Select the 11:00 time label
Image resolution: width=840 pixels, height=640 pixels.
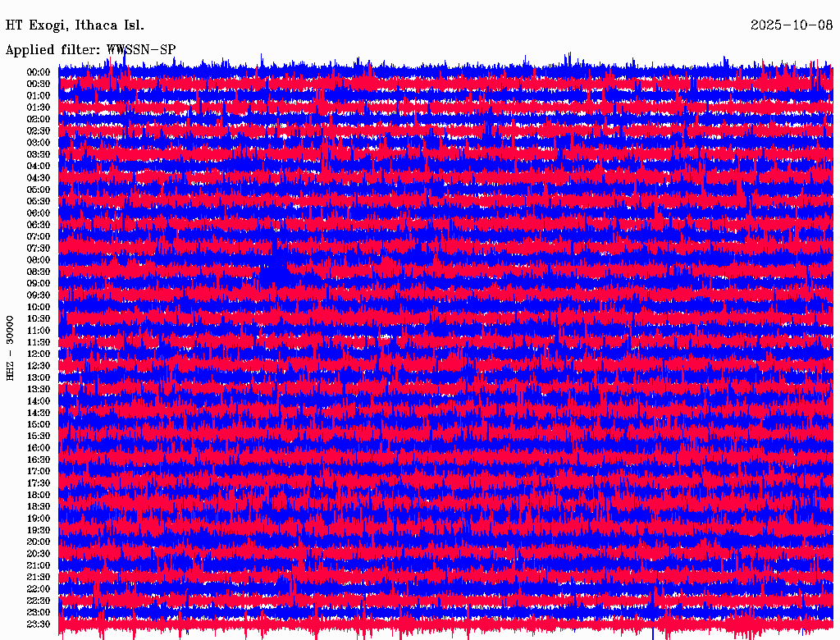(39, 331)
